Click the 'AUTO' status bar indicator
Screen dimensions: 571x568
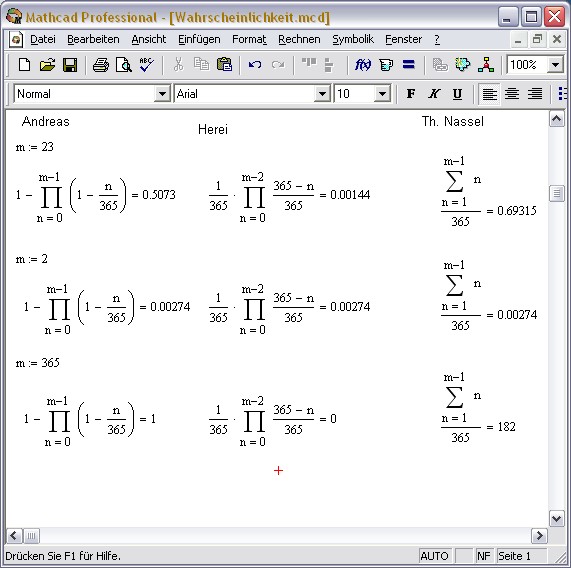(x=434, y=556)
